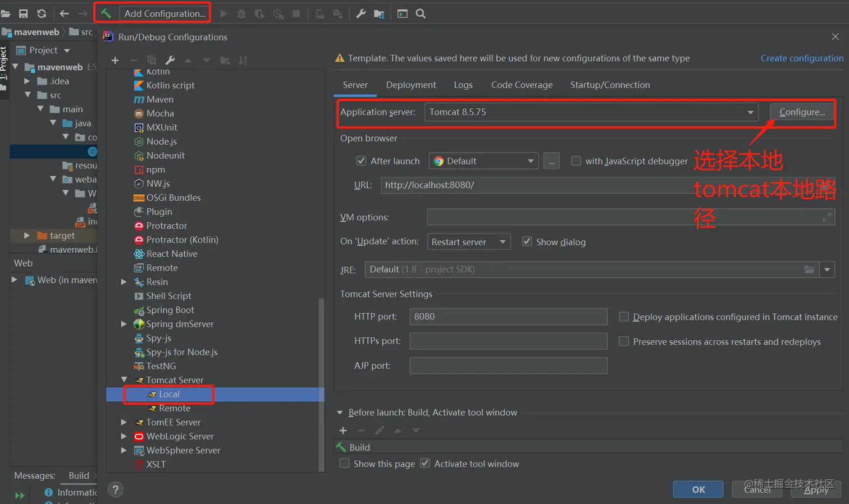
Task: Click the Save All disk icon
Action: pos(24,13)
